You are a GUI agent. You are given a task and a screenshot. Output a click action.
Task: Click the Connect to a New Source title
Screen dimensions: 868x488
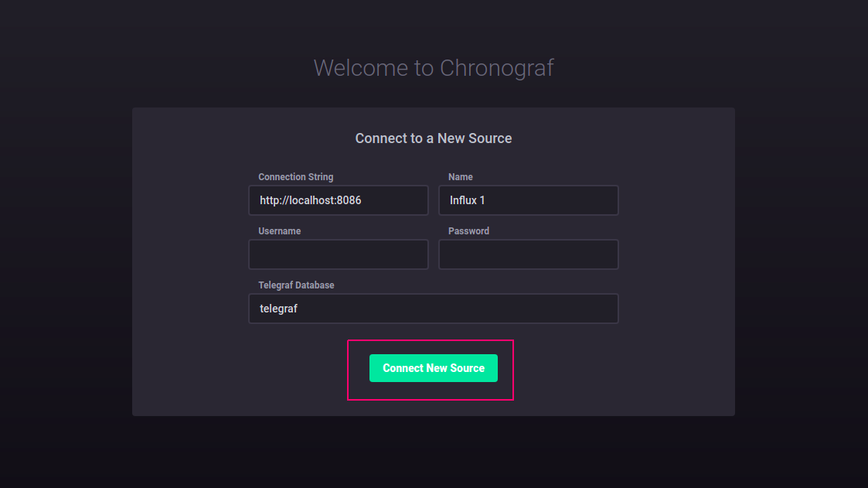tap(434, 138)
